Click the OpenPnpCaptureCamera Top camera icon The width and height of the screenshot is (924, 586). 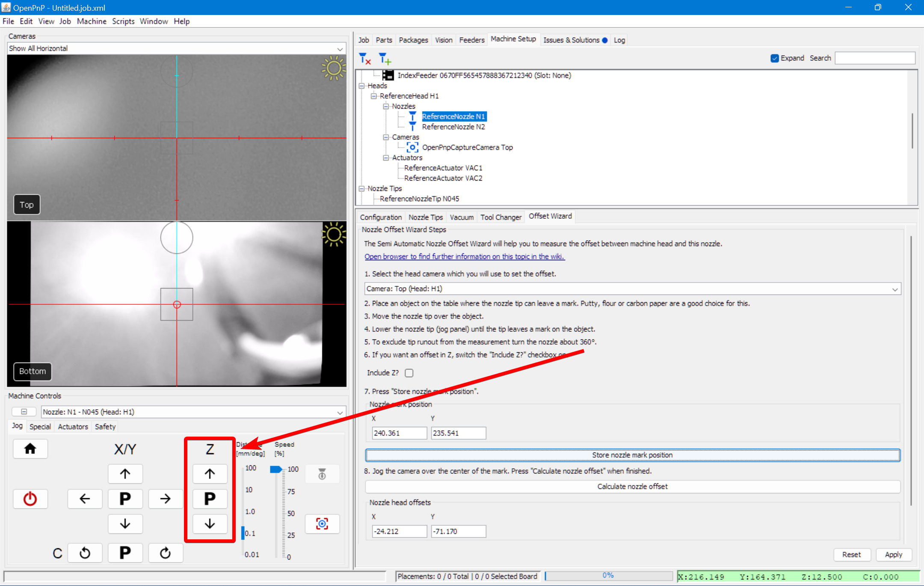[412, 147]
